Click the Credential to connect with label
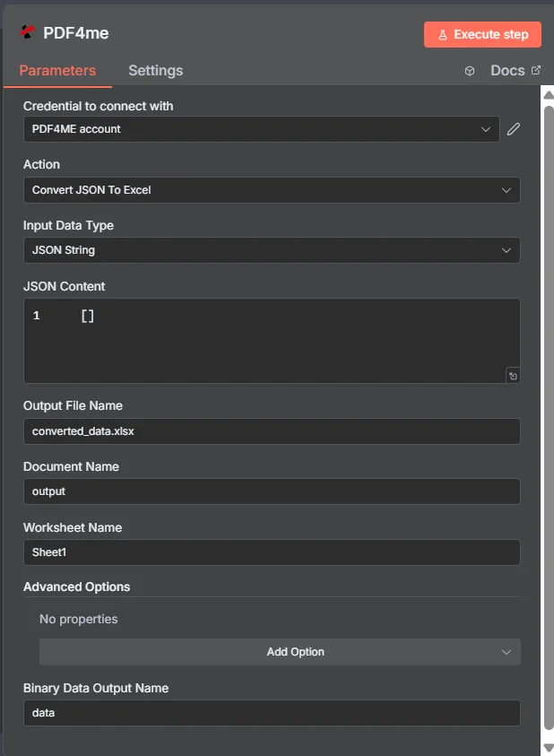Image resolution: width=554 pixels, height=756 pixels. coord(98,106)
